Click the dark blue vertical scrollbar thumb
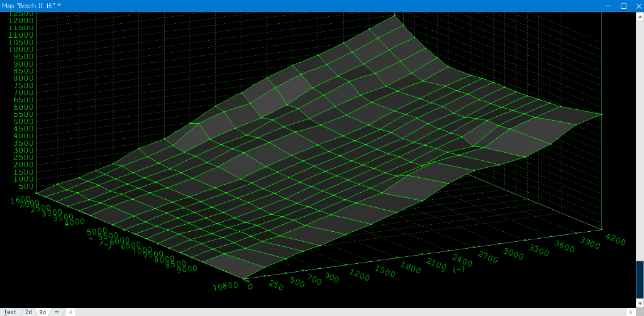Viewport: 644px width, 316px height. tap(640, 280)
